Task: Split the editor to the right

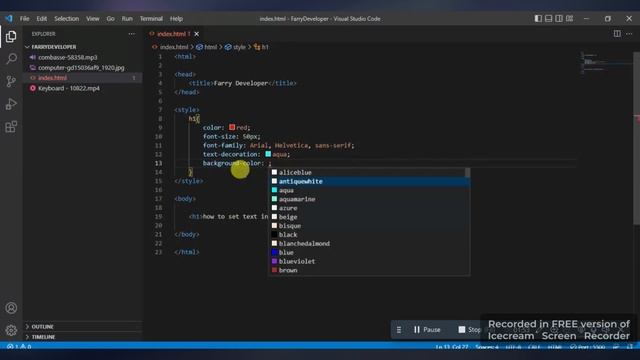Action: click(x=617, y=33)
